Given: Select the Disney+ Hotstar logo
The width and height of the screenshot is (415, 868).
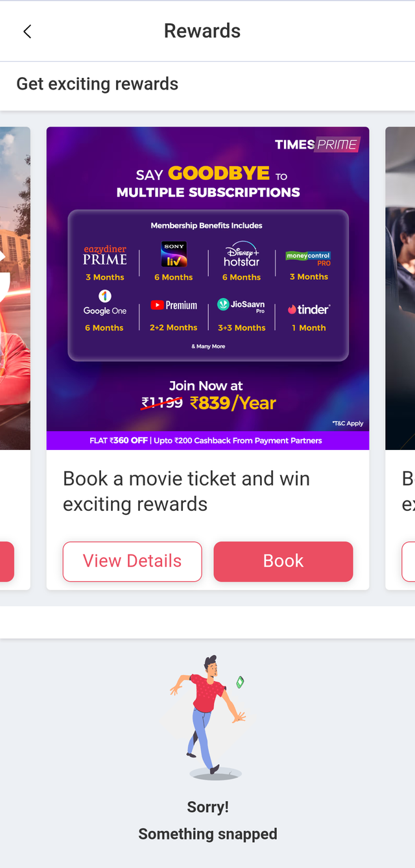Looking at the screenshot, I should [241, 254].
